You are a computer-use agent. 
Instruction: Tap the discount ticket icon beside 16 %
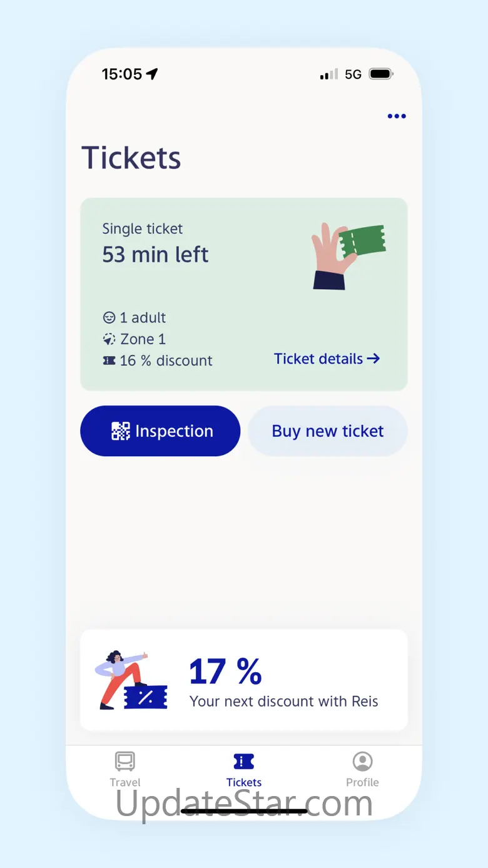[109, 360]
